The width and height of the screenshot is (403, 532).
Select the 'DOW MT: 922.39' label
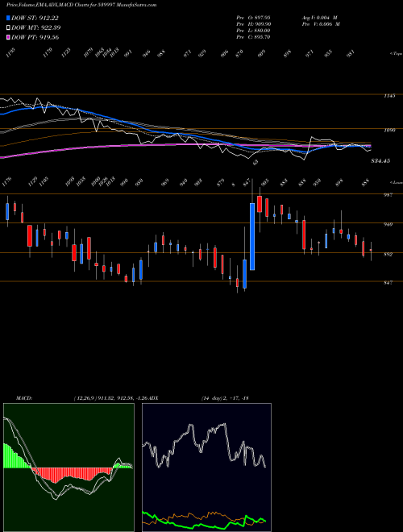tap(36, 27)
